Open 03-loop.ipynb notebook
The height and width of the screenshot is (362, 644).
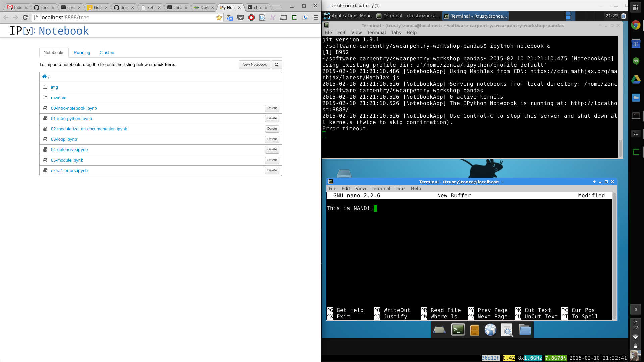(64, 139)
